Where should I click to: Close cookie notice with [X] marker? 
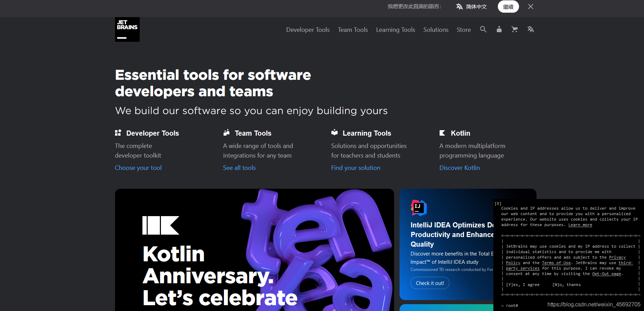tap(498, 203)
